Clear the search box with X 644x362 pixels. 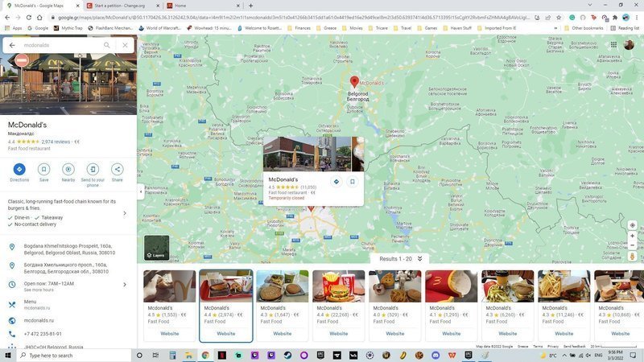pos(125,45)
